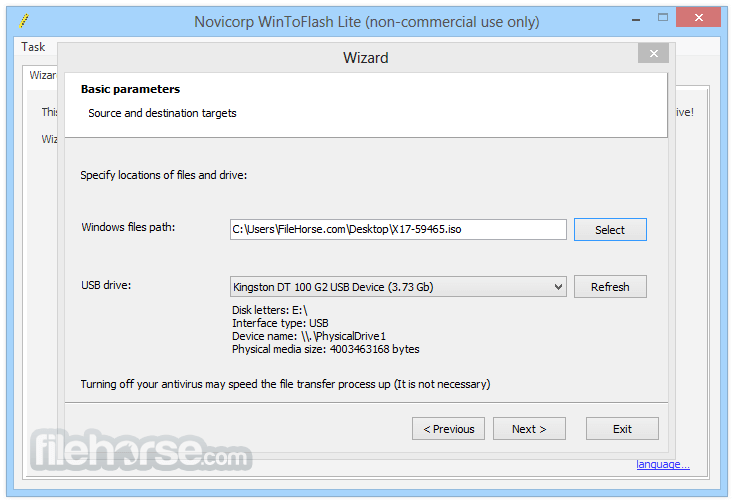Click the 'Specify locations of files and drive:' label
This screenshot has width=733, height=501.
[164, 175]
